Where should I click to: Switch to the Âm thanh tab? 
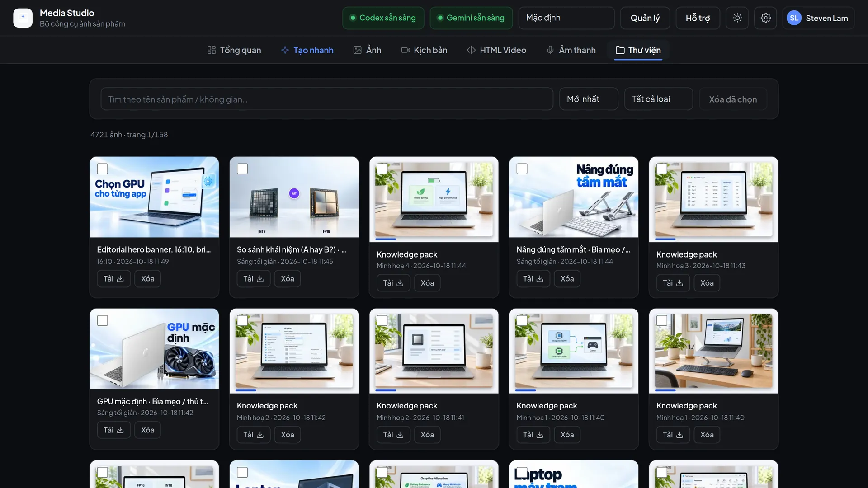571,50
